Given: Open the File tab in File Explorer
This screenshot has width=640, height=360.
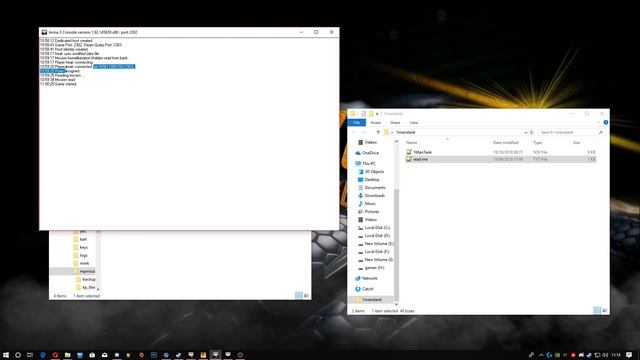Looking at the screenshot, I should [357, 122].
